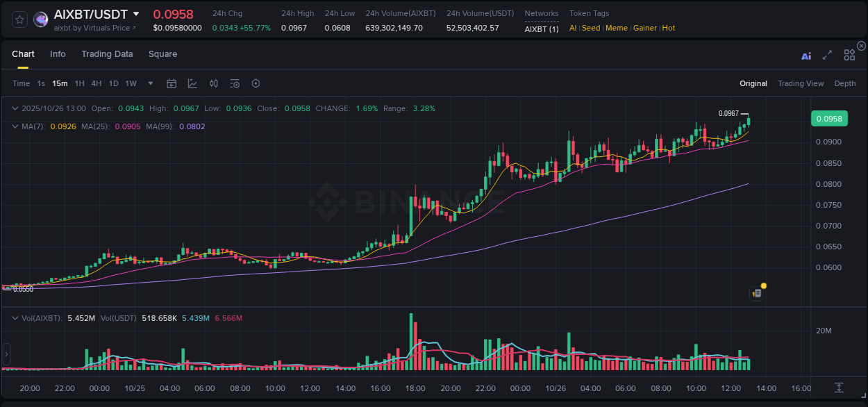Open the date range calendar icon

[x=172, y=83]
